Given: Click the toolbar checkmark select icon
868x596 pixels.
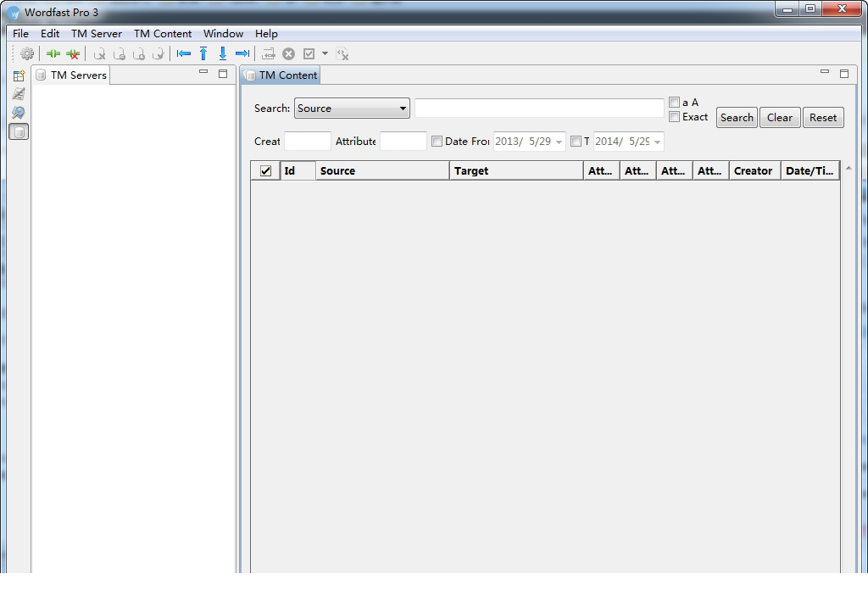Looking at the screenshot, I should (309, 53).
